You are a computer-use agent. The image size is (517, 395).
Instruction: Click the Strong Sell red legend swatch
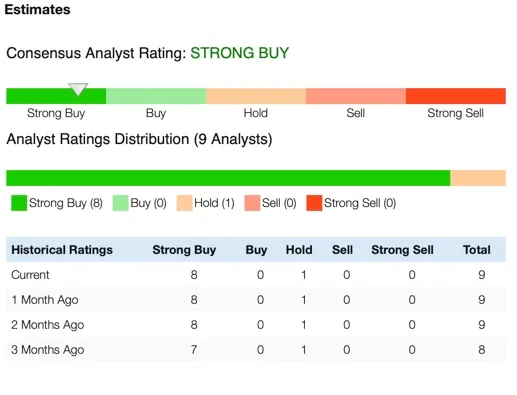[314, 203]
